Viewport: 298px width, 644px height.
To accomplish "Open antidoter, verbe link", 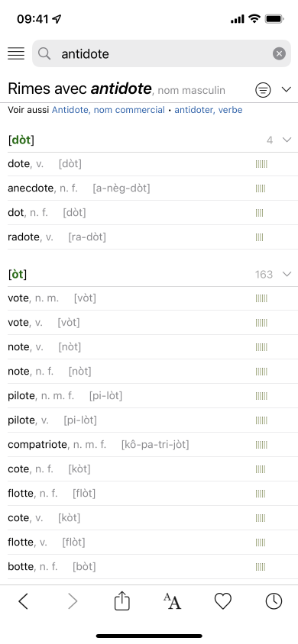I will 209,110.
